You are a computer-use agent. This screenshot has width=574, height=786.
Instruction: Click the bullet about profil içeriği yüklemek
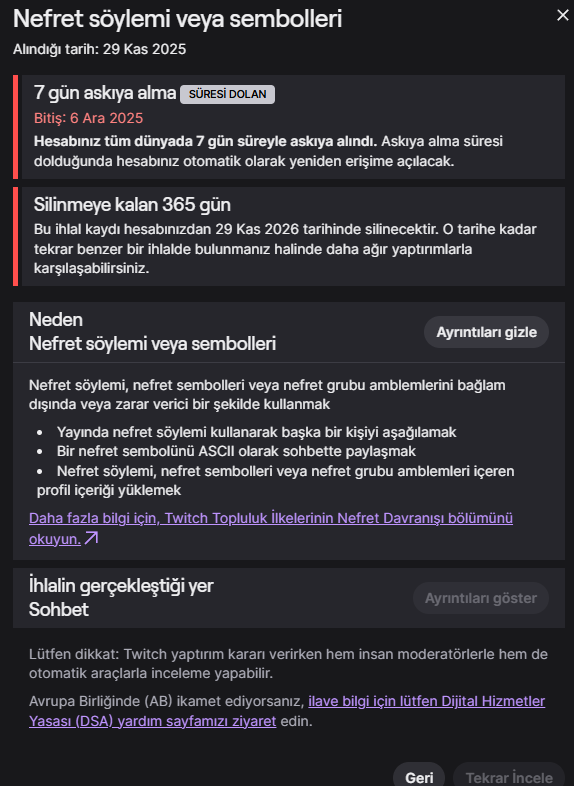pyautogui.click(x=276, y=480)
